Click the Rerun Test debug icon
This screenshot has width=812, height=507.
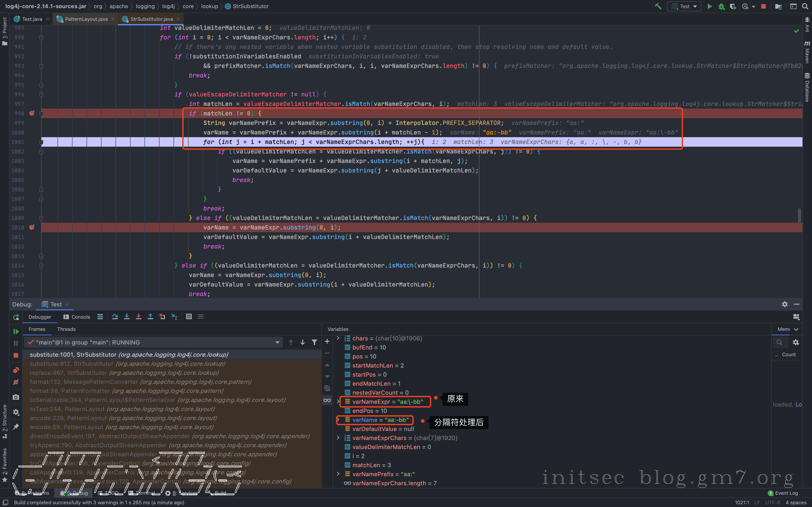click(x=16, y=317)
